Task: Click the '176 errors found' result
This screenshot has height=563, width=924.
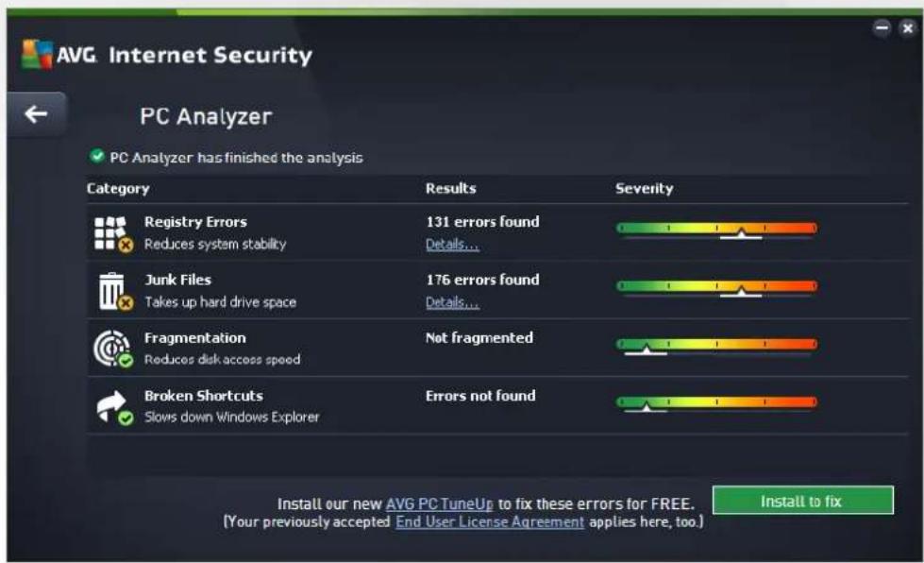Action: coord(482,280)
